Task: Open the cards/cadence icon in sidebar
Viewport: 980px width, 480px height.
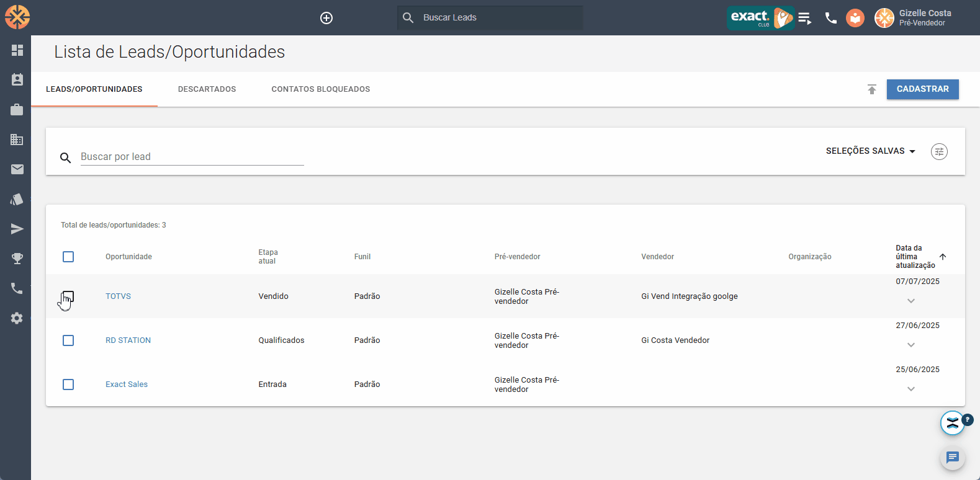Action: 17,199
